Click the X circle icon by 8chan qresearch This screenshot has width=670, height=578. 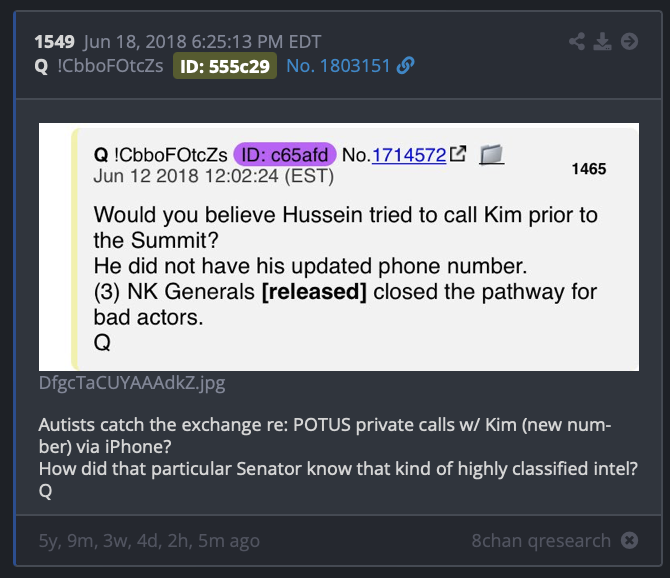pos(629,540)
